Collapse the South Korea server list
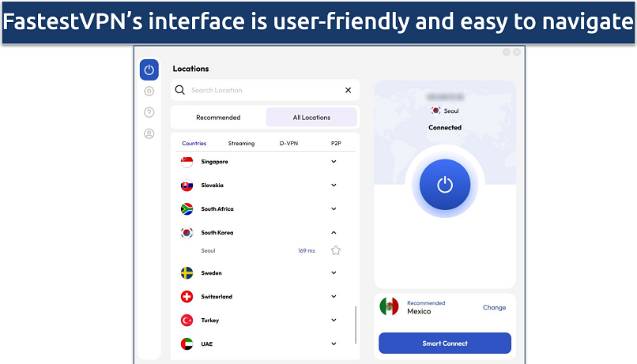 [334, 233]
